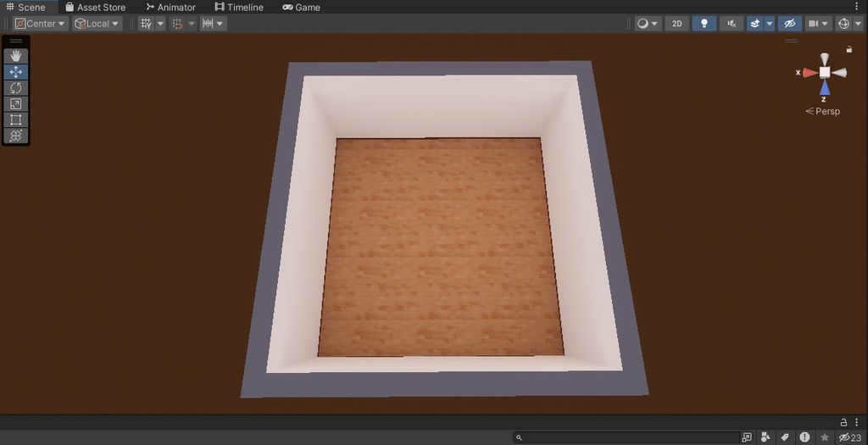This screenshot has width=868, height=445.
Task: Click the orientation overlay drag handle
Action: (x=792, y=41)
